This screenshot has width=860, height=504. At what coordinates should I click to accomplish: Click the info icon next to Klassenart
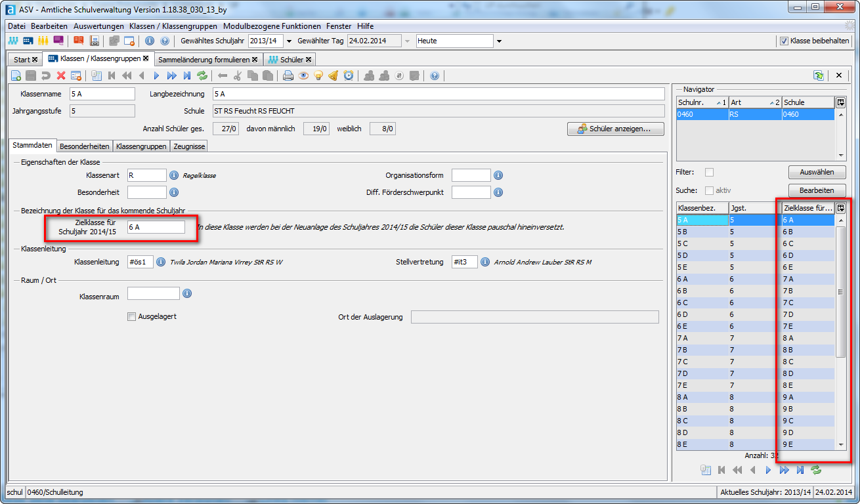click(x=174, y=175)
